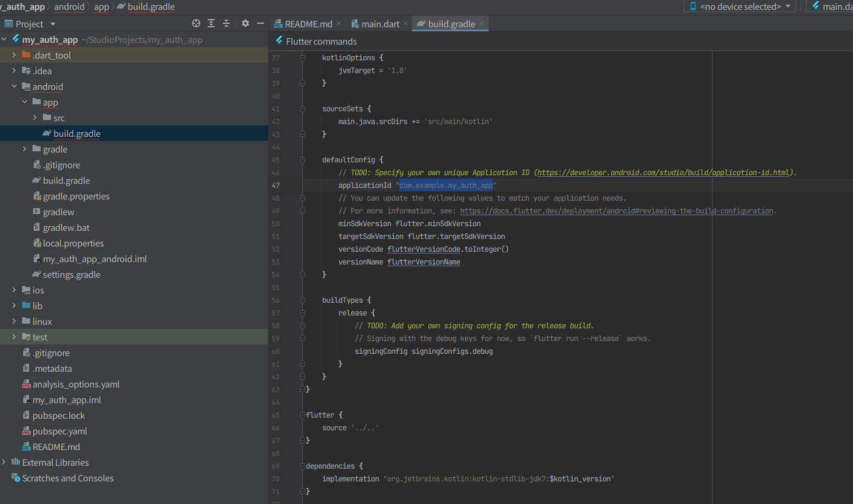This screenshot has width=853, height=504.
Task: Switch to the main.dart tab
Action: [x=379, y=24]
